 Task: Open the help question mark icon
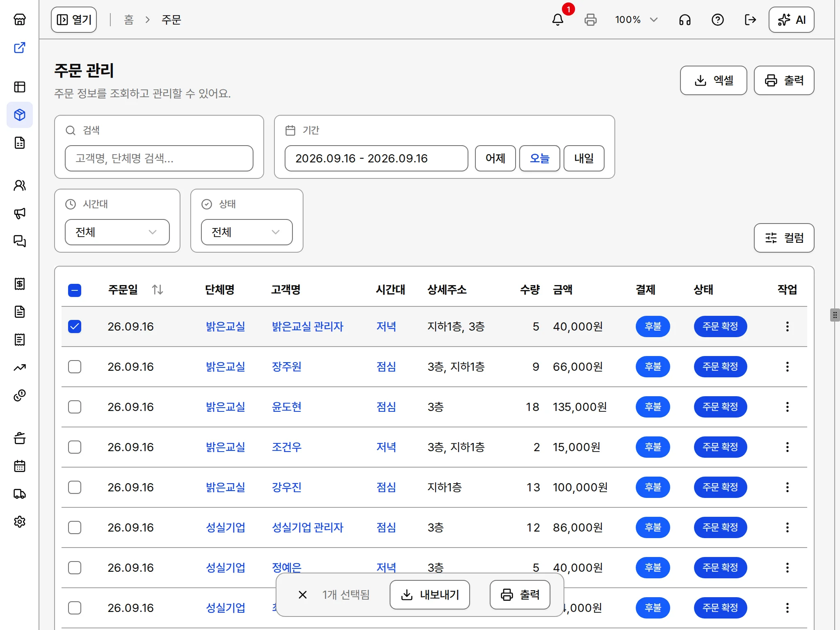(x=718, y=20)
